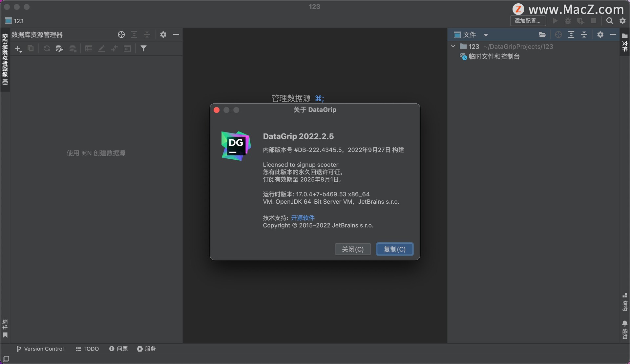630x364 pixels.
Task: Open search everywhere magnifier
Action: point(610,21)
